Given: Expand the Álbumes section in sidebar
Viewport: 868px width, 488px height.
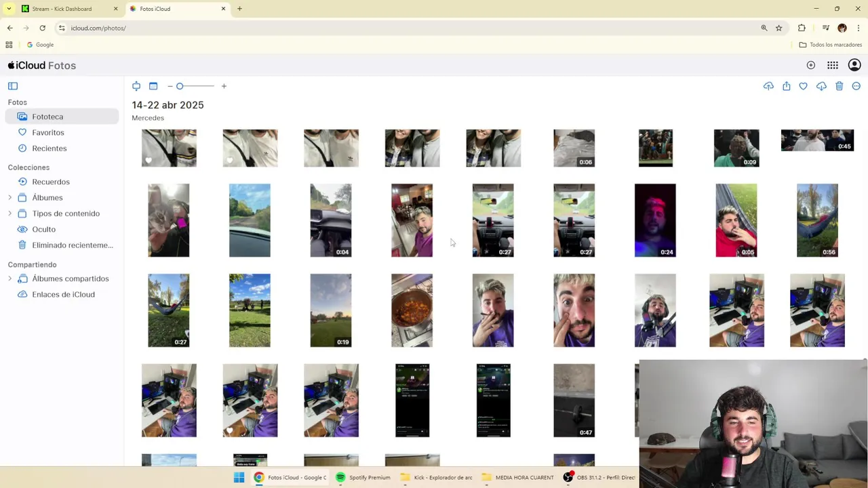Looking at the screenshot, I should (9, 198).
